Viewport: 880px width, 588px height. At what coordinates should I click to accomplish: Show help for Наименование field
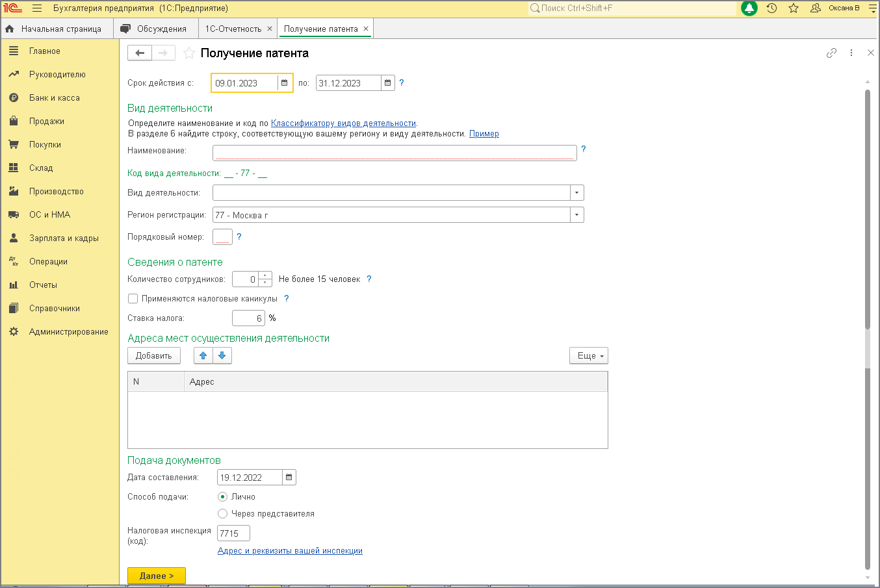[584, 149]
